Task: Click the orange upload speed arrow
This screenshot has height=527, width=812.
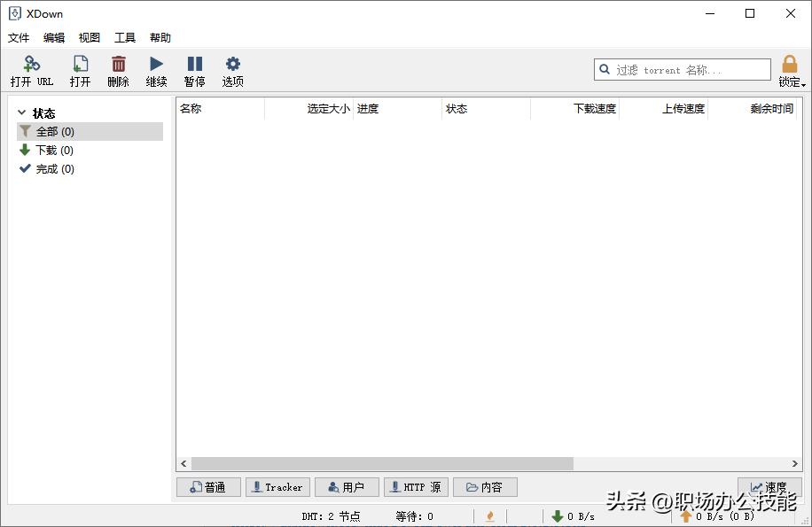Action: point(686,516)
